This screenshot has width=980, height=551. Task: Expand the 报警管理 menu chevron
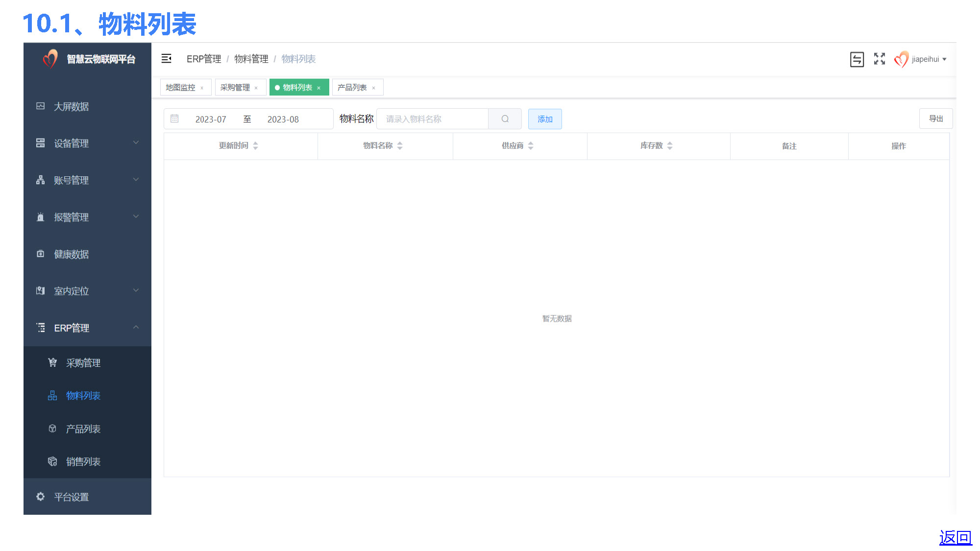click(x=136, y=216)
